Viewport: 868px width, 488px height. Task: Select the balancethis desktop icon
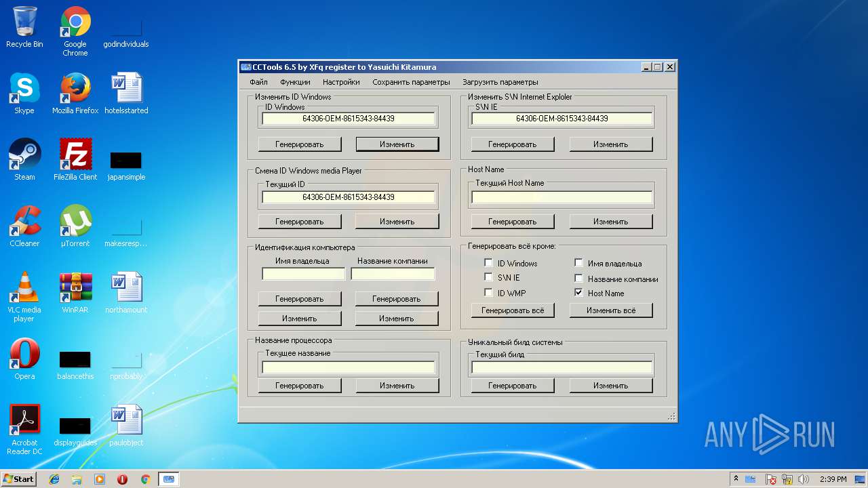point(75,365)
